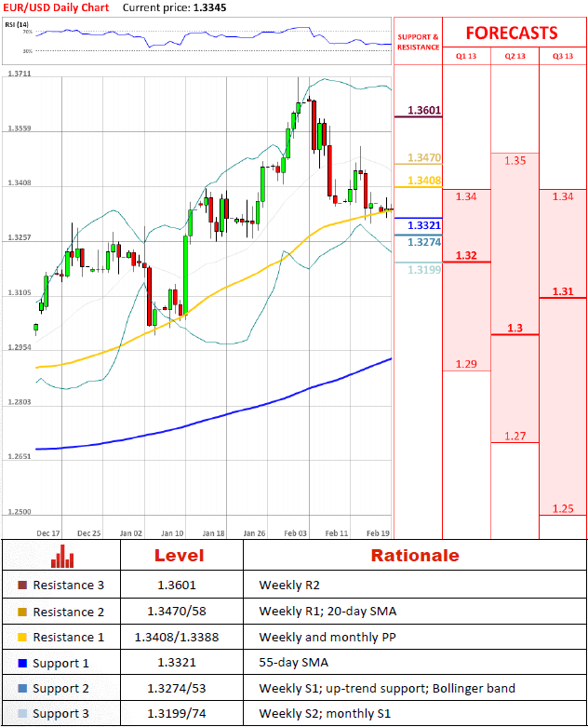The image size is (588, 727).
Task: Click the RSI (14) indicator label
Action: [x=17, y=24]
